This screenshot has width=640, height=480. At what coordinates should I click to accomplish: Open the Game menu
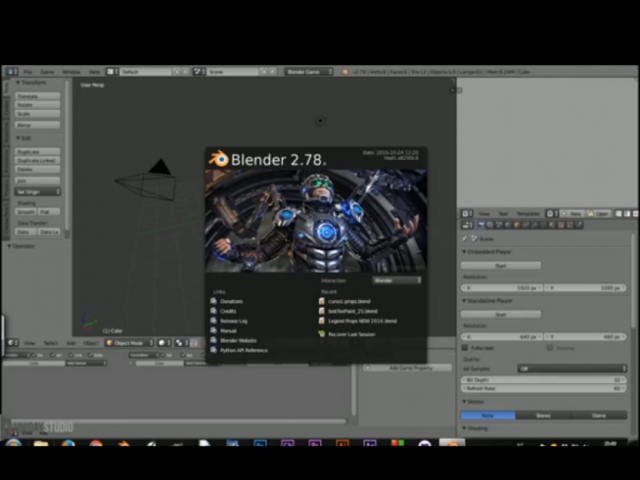click(47, 72)
